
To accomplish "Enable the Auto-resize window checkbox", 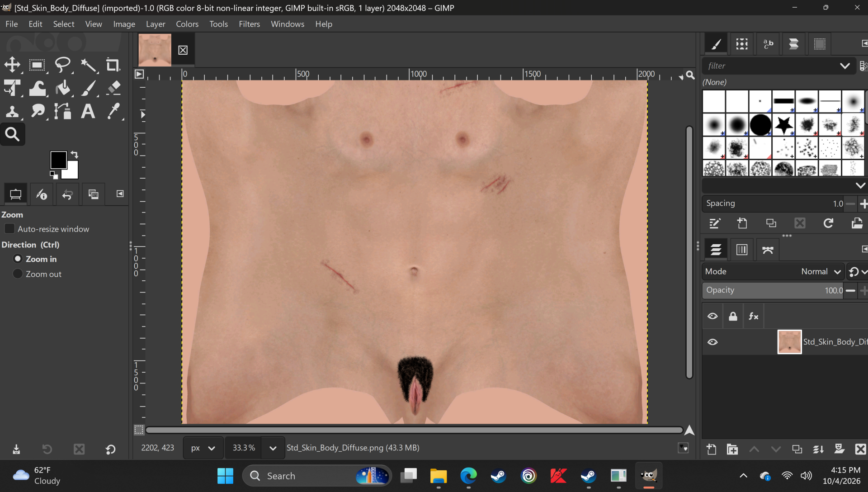I will pyautogui.click(x=9, y=229).
